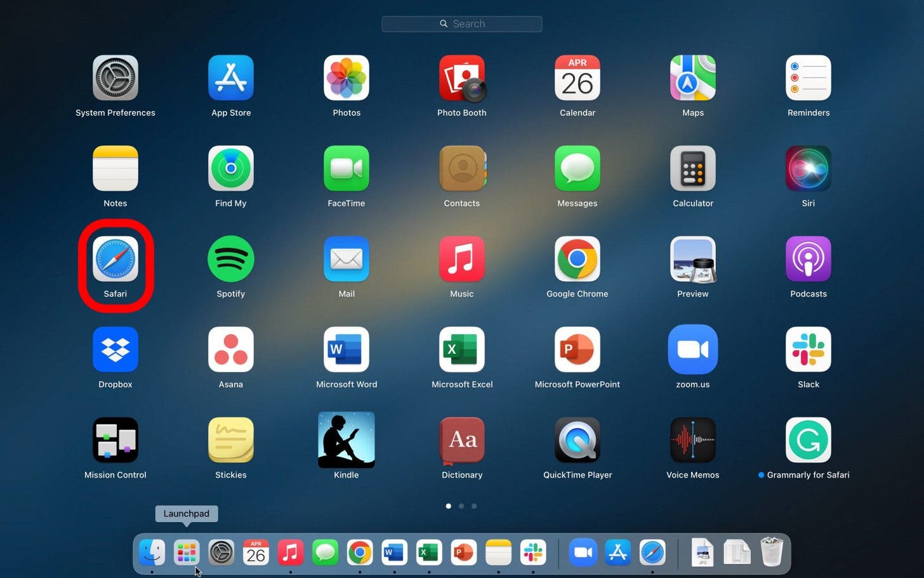Launch Music from the Launchpad grid
Viewport: 924px width, 578px height.
click(462, 259)
